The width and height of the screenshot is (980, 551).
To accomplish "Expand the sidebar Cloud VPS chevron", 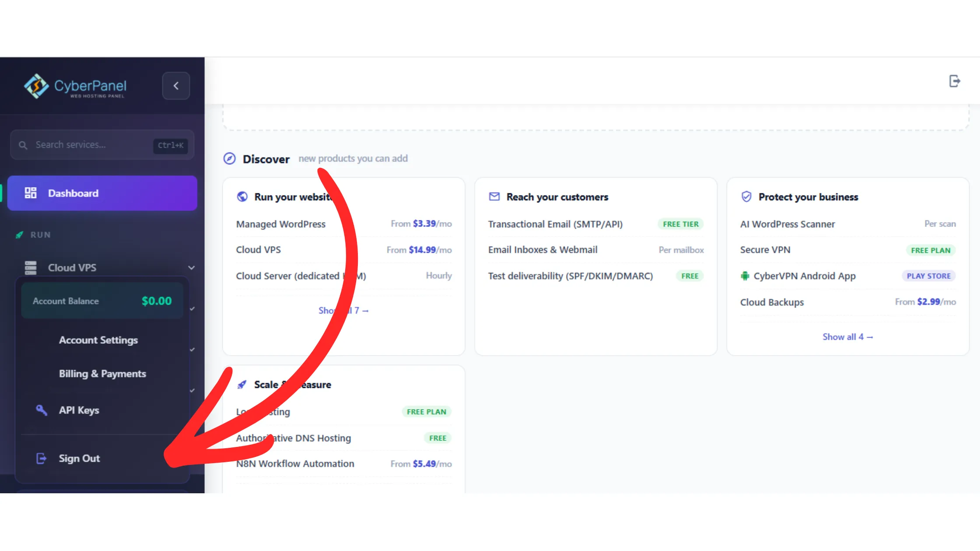I will [191, 268].
